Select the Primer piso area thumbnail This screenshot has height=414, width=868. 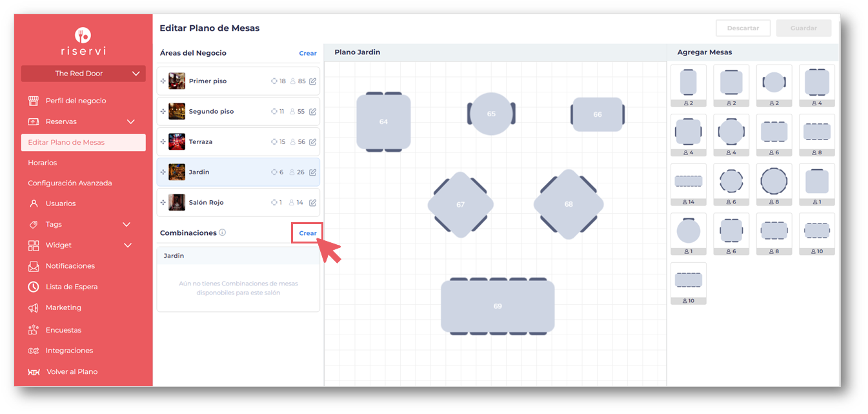click(177, 81)
